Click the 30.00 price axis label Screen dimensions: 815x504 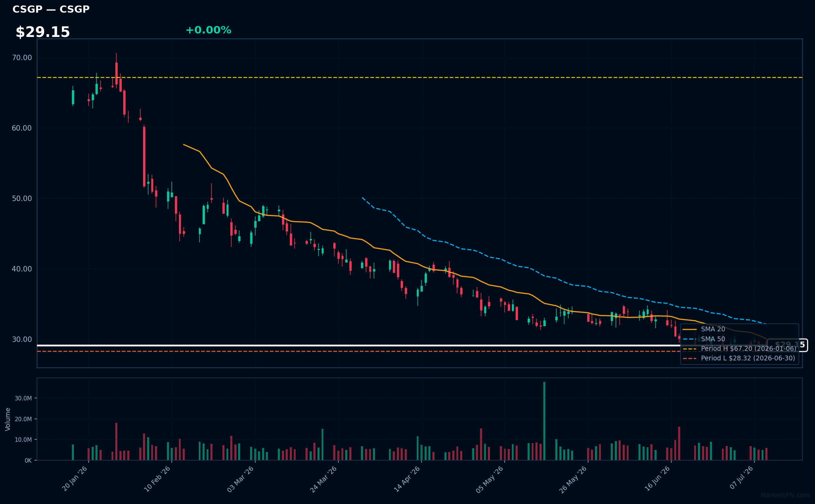[22, 339]
